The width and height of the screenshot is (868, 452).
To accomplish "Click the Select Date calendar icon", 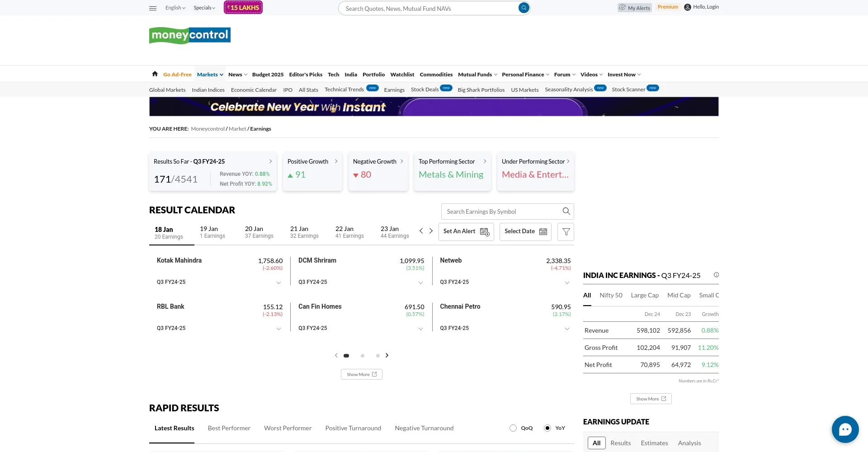I will [x=543, y=231].
